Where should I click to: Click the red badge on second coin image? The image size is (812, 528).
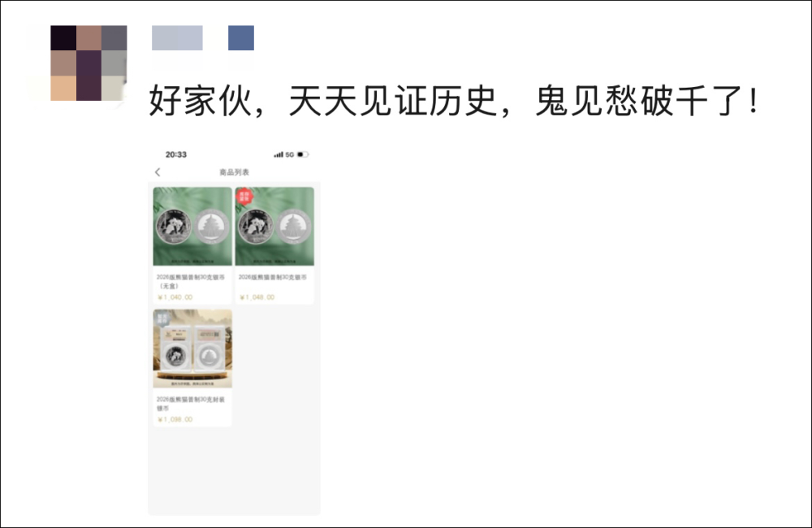tap(244, 196)
